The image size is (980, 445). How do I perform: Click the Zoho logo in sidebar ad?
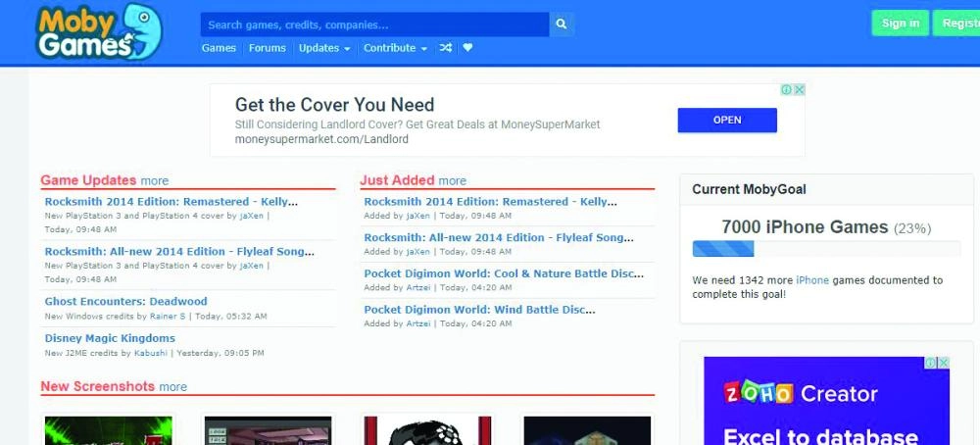click(x=758, y=394)
